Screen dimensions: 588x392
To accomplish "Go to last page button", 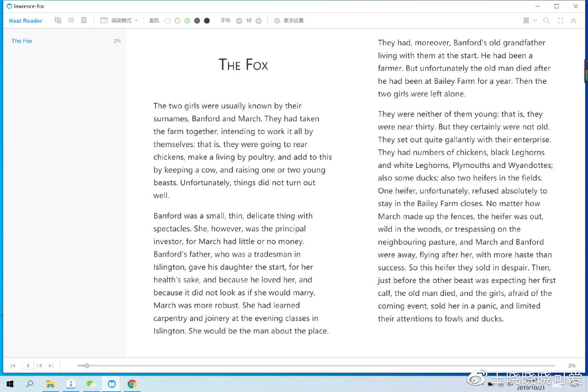I will 51,366.
